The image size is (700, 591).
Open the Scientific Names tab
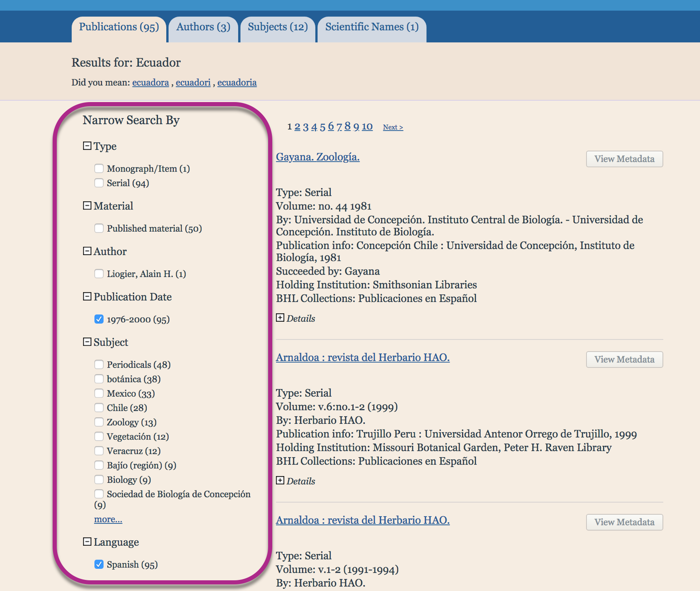click(x=372, y=27)
